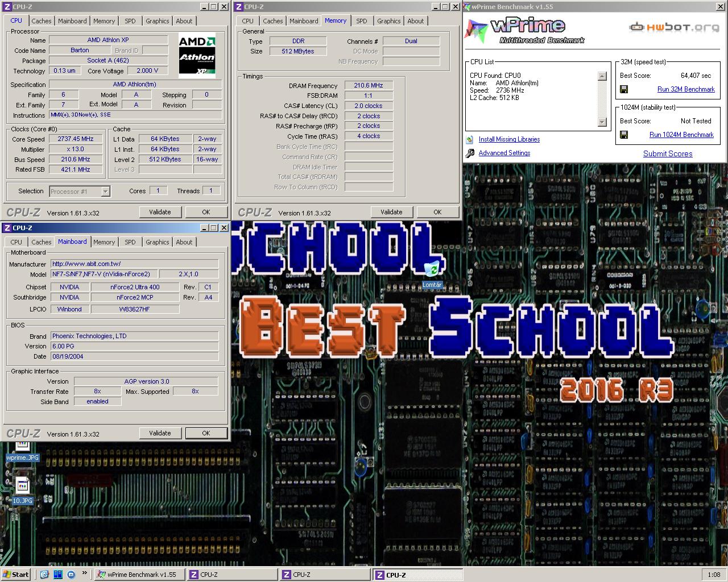Click Validate in the Abit Mainboard CPU-Z window
728x582 pixels.
click(160, 433)
